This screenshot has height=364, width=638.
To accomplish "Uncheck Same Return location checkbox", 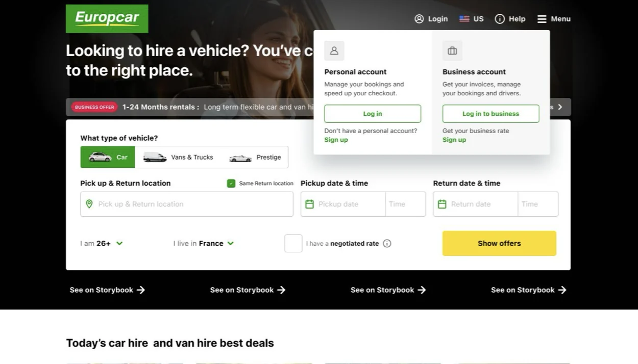I will (231, 184).
